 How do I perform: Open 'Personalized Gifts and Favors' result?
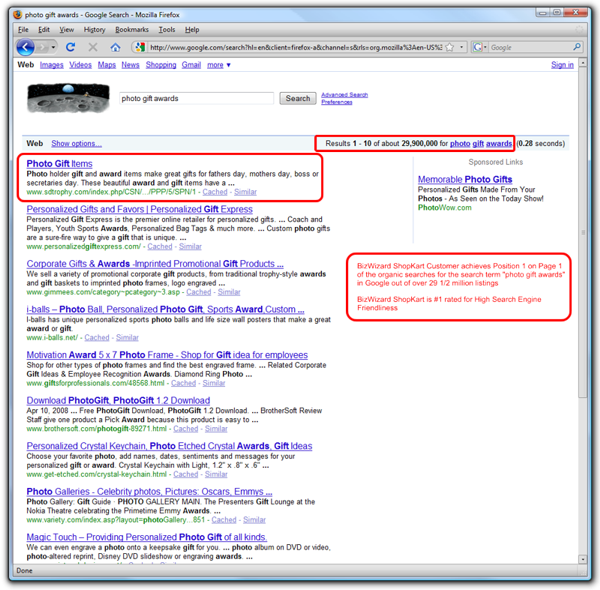140,209
